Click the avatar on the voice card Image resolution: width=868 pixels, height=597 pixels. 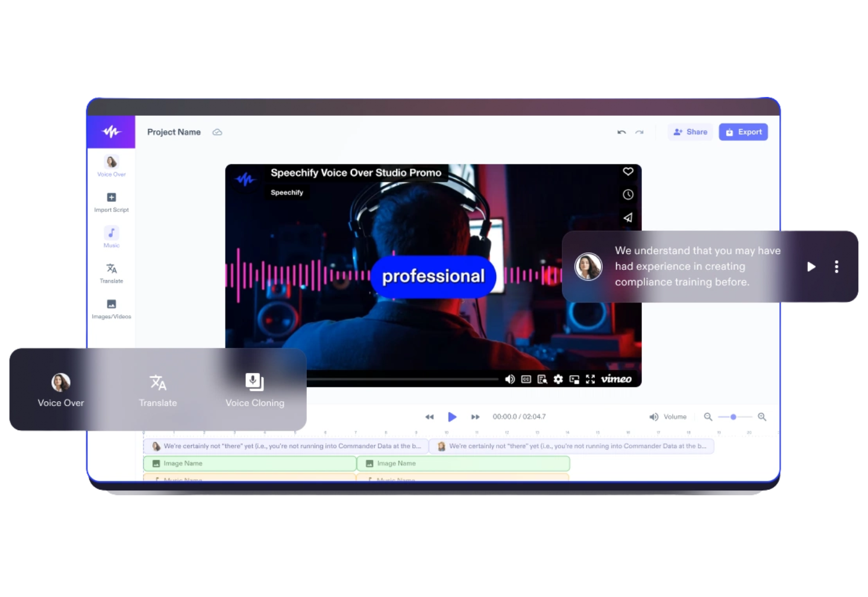pyautogui.click(x=588, y=266)
